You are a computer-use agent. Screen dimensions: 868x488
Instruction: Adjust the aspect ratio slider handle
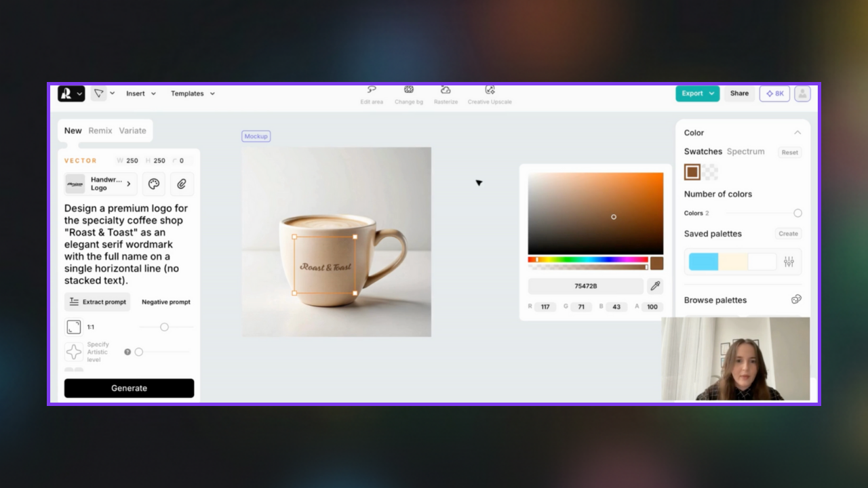tap(164, 327)
